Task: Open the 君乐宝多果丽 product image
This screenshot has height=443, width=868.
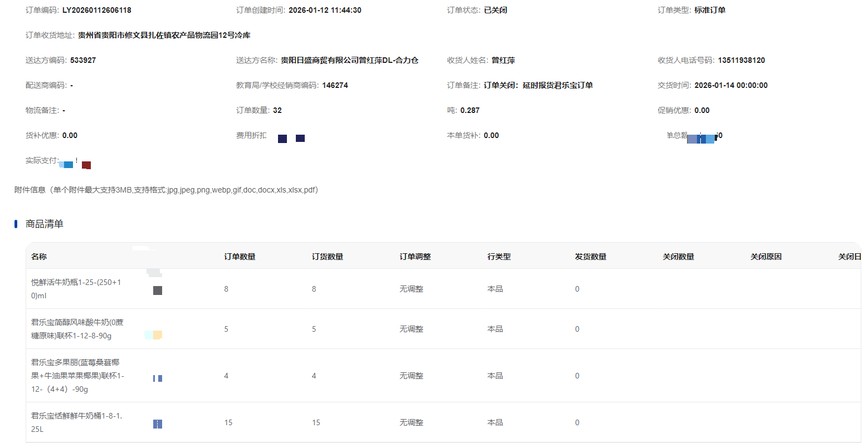Action: click(158, 378)
